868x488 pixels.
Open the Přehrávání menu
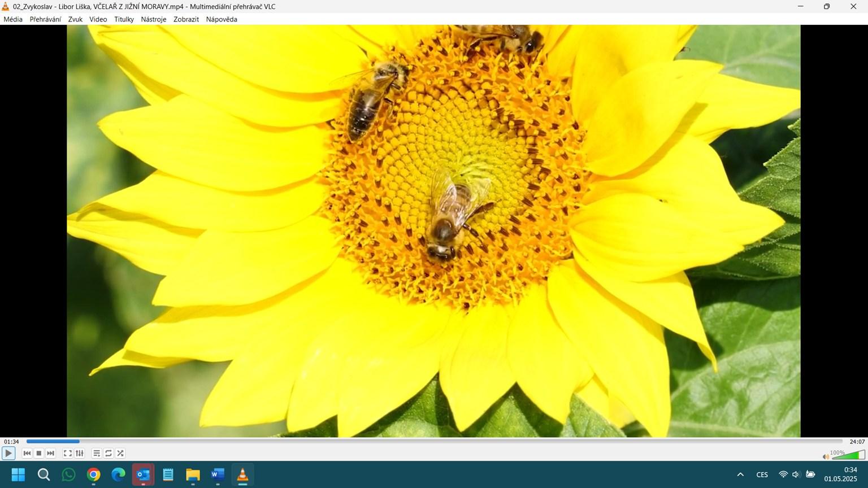[x=45, y=19]
